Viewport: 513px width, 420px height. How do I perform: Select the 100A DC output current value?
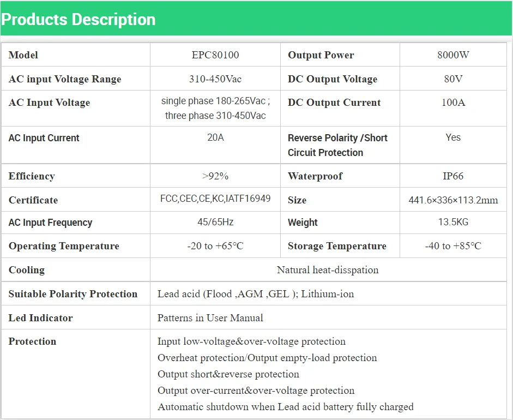point(453,103)
